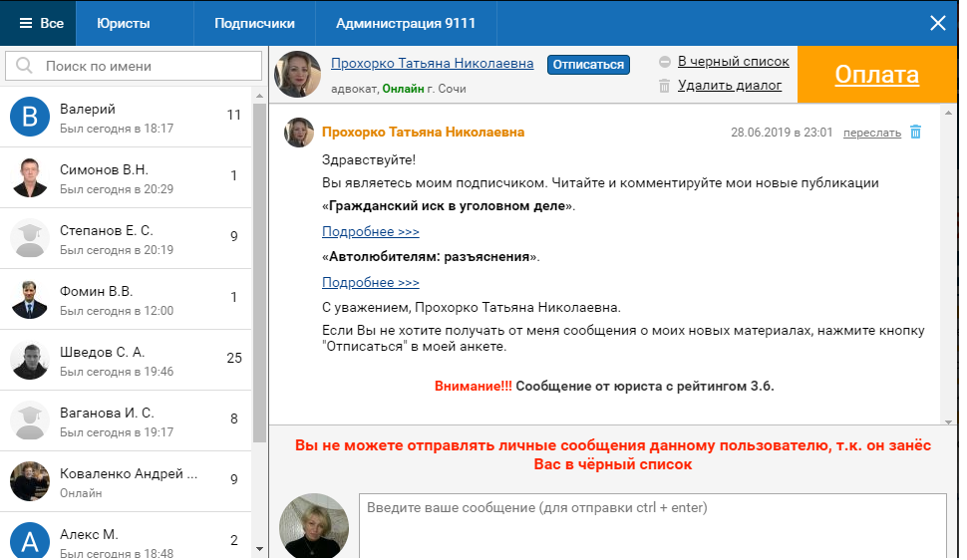967x560 pixels.
Task: Click the переслать link on message
Action: pyautogui.click(x=871, y=133)
